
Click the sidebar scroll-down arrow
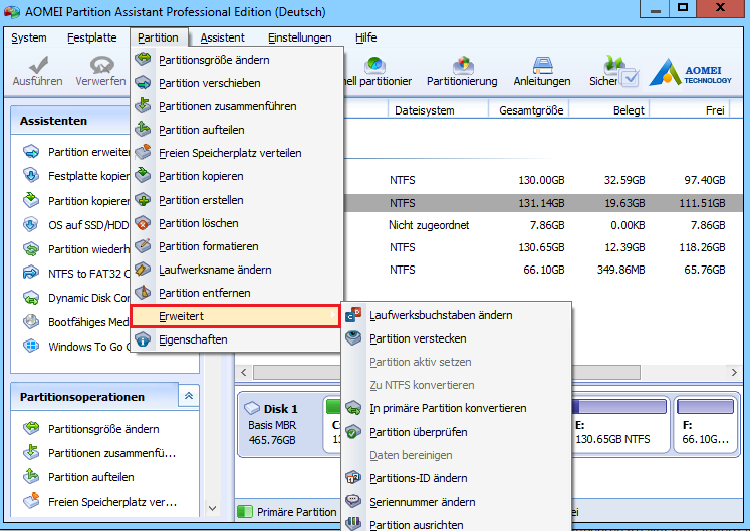213,508
